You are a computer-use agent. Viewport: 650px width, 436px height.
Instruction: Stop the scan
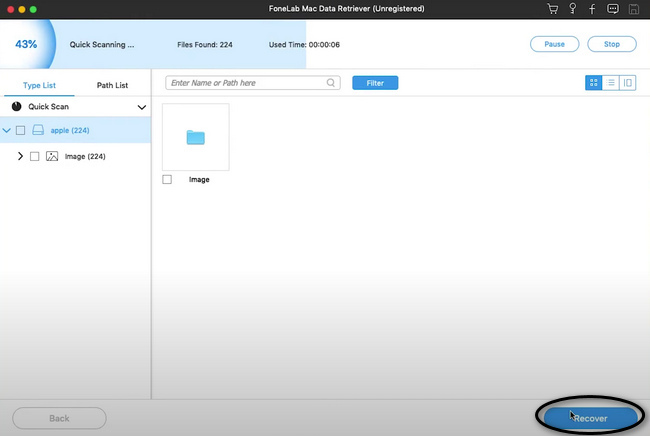612,44
